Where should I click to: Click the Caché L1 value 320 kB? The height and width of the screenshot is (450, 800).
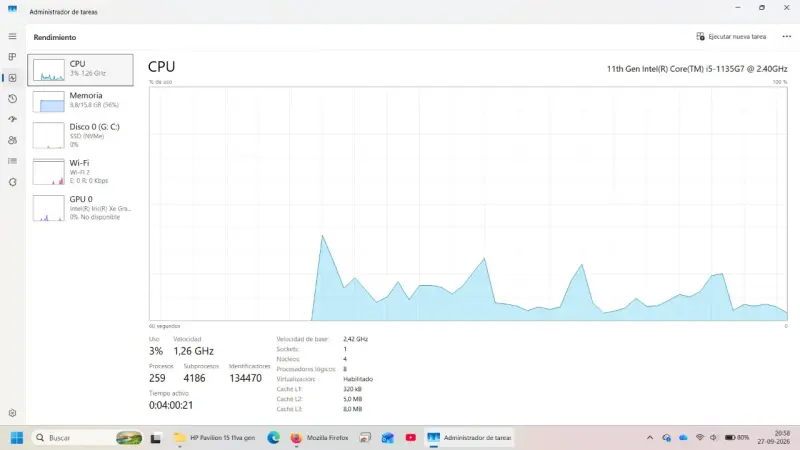pyautogui.click(x=353, y=389)
